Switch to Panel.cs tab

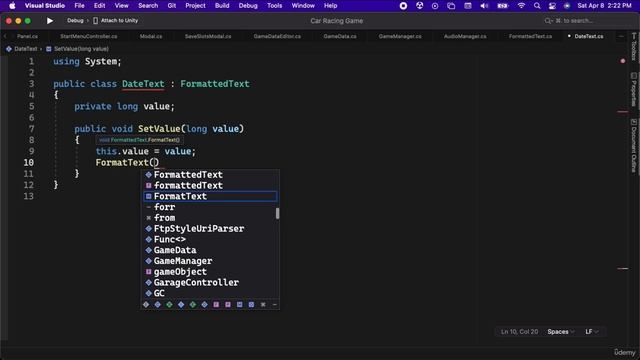(x=27, y=36)
